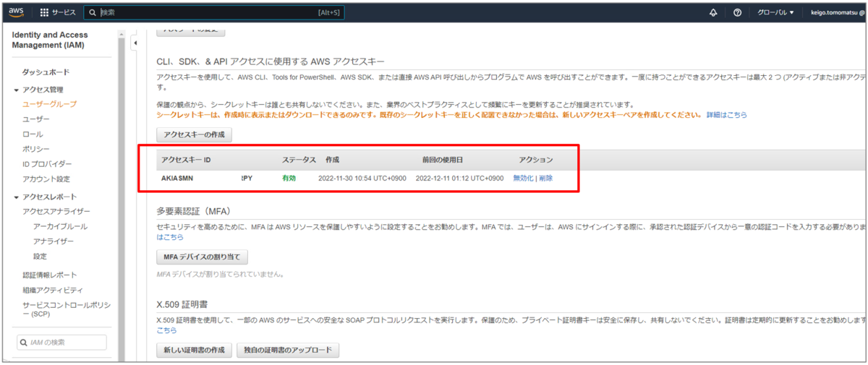
Task: Open ポリシー in sidebar
Action: tap(36, 149)
